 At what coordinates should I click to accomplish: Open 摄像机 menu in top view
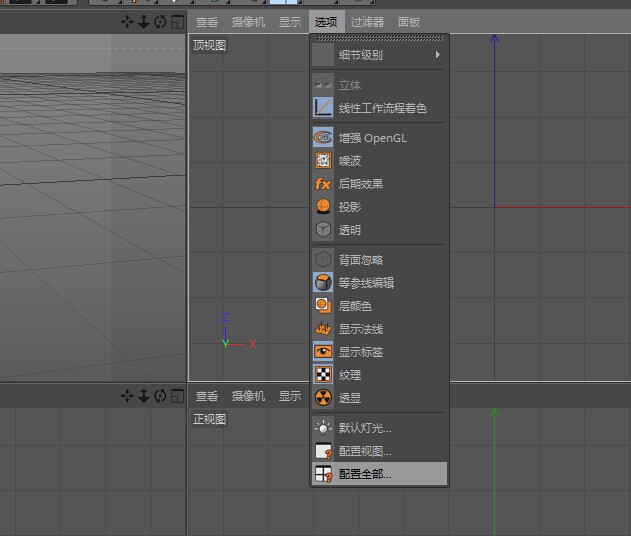[x=248, y=22]
